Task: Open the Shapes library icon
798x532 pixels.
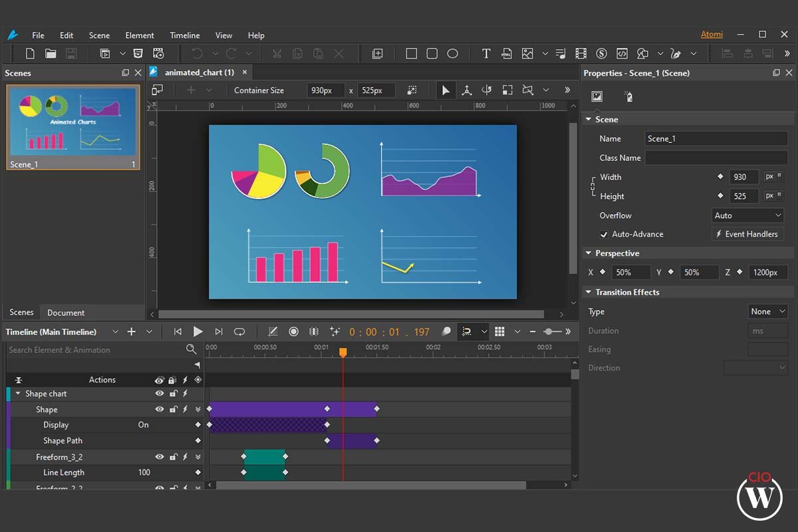Action: (x=642, y=54)
